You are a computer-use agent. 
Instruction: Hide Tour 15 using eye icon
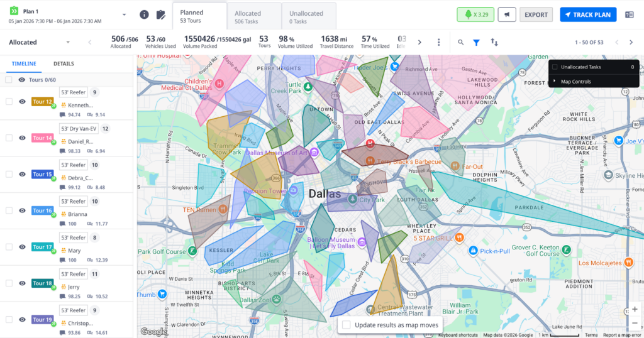click(22, 174)
